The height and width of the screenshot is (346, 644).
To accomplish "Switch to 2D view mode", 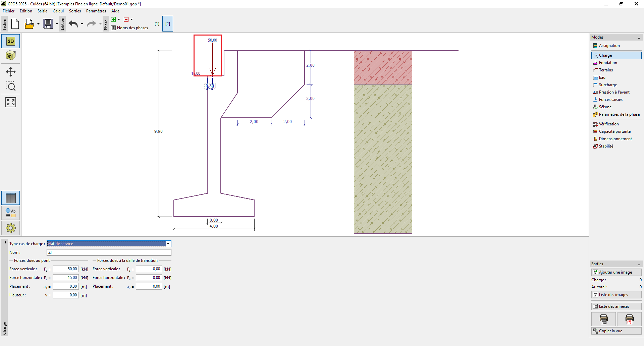I will [x=11, y=41].
